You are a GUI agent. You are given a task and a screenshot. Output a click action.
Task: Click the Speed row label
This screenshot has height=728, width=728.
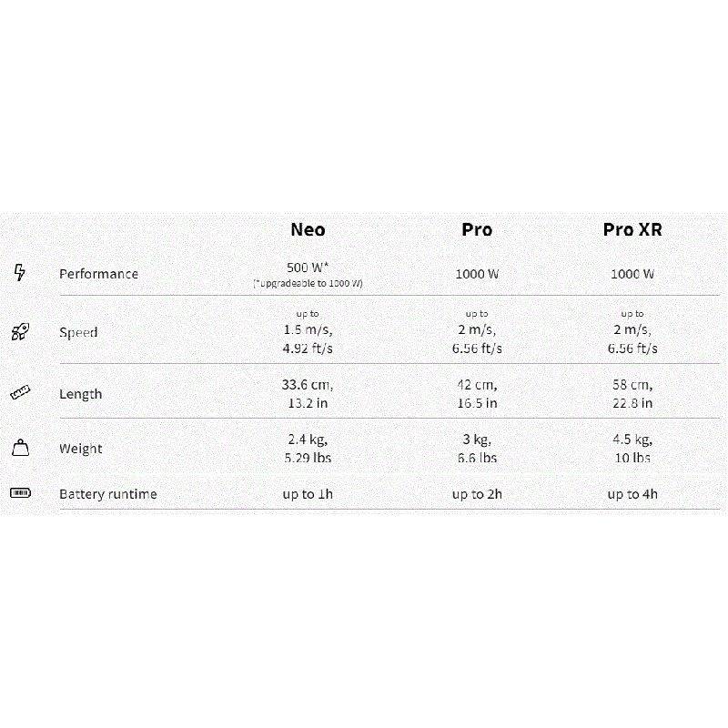[x=78, y=332]
